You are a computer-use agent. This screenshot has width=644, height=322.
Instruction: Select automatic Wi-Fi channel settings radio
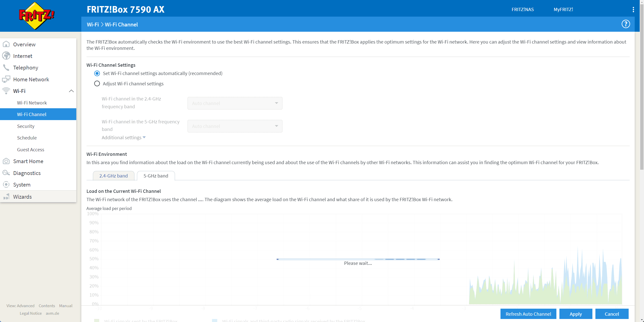[97, 73]
